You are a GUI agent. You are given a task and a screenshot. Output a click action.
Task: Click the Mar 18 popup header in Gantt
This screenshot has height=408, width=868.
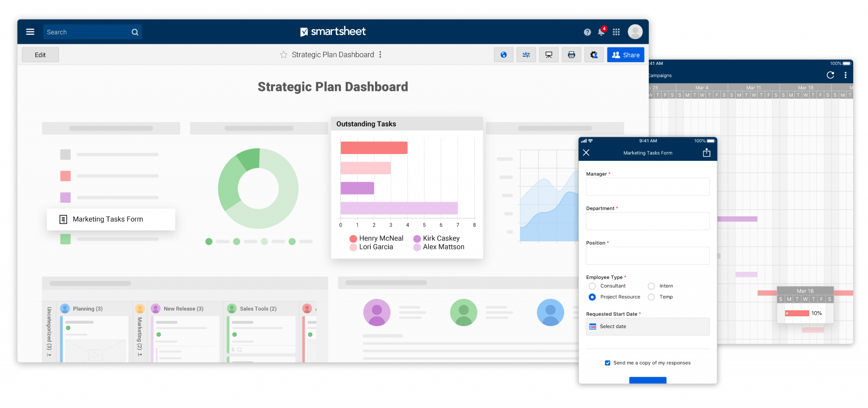click(x=805, y=291)
